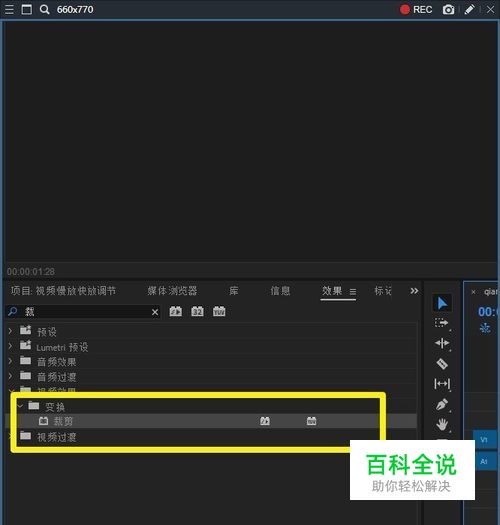The width and height of the screenshot is (500, 525).
Task: Close the screen capture toolbar
Action: (x=491, y=9)
